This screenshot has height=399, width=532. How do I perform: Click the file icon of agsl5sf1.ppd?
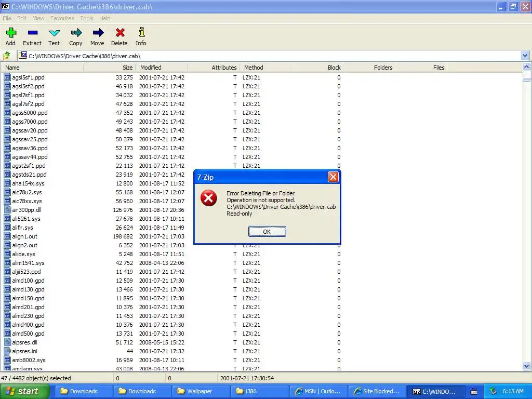coord(7,77)
